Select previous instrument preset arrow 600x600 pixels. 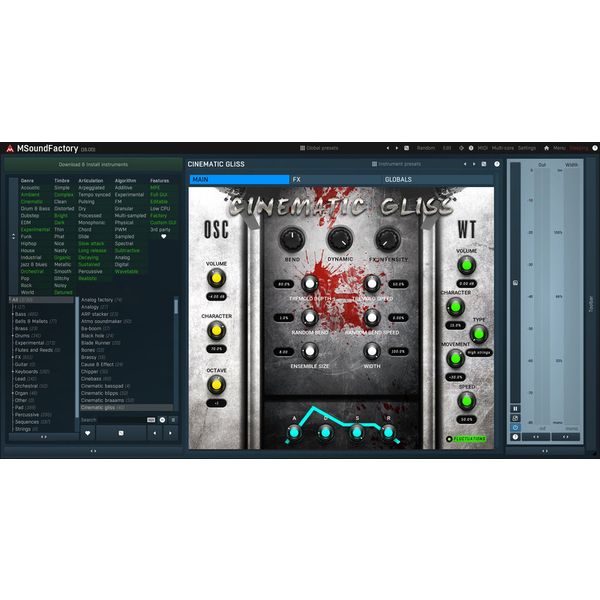(x=465, y=164)
